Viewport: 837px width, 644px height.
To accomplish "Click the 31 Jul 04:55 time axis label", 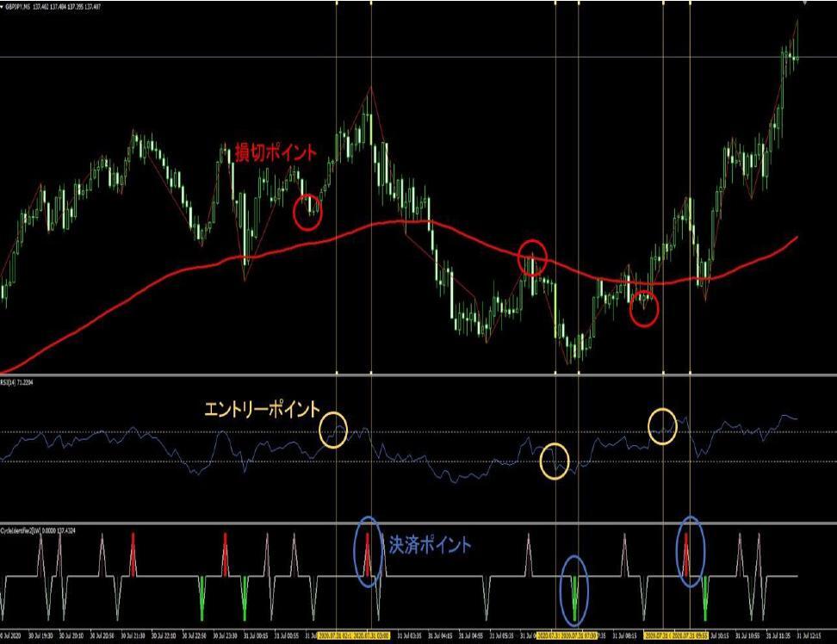I will click(x=471, y=636).
